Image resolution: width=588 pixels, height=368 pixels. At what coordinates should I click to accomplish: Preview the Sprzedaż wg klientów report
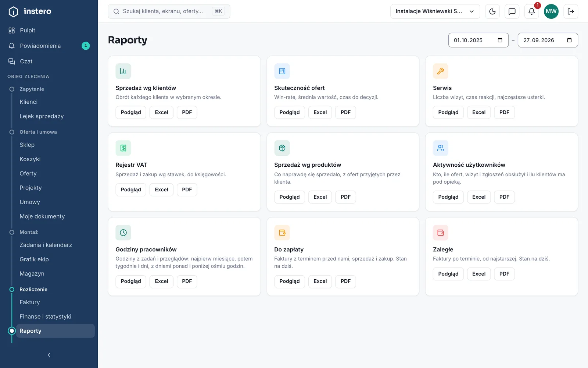coord(131,112)
